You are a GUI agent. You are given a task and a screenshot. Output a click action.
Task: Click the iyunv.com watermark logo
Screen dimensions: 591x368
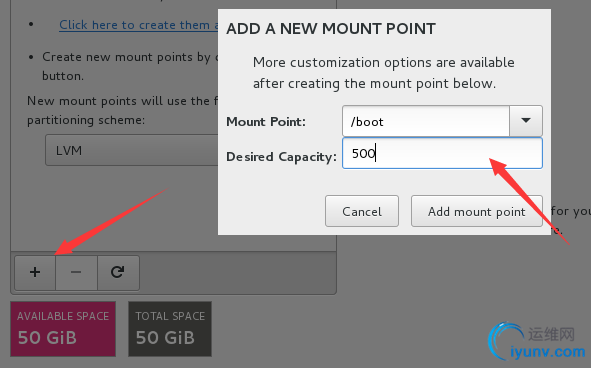coord(537,342)
